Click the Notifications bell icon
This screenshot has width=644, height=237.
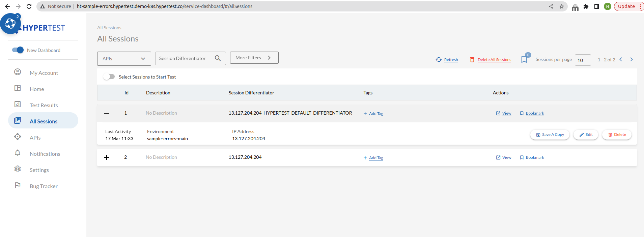pos(18,153)
